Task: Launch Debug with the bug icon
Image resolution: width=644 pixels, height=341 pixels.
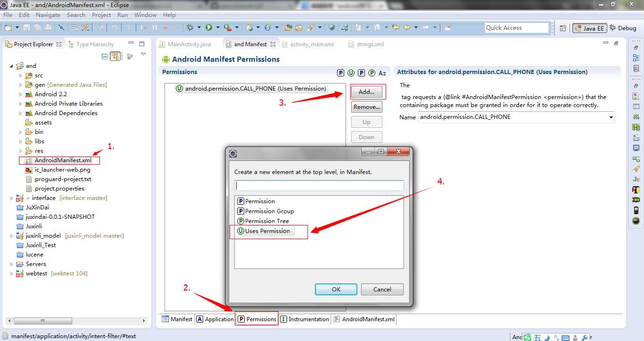Action: click(190, 28)
